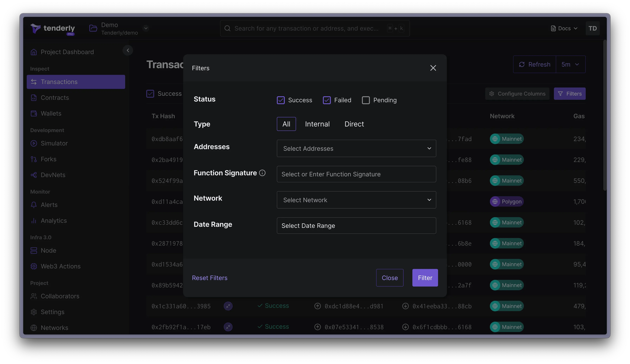
Task: Click the Function Signature input field
Action: 356,174
